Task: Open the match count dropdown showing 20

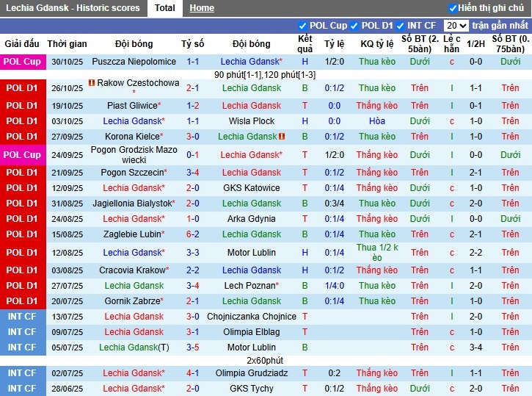Action: (456, 26)
